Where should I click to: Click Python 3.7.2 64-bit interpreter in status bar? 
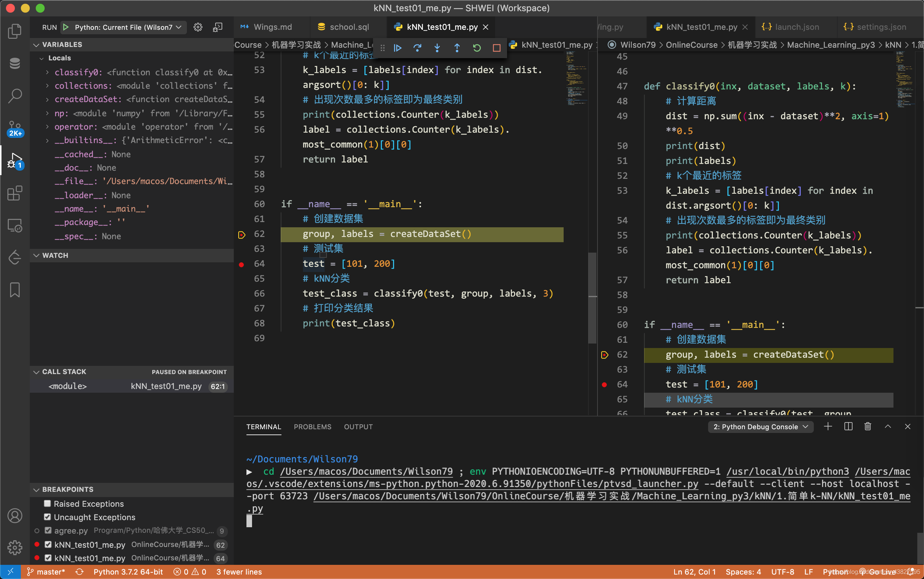pos(128,572)
